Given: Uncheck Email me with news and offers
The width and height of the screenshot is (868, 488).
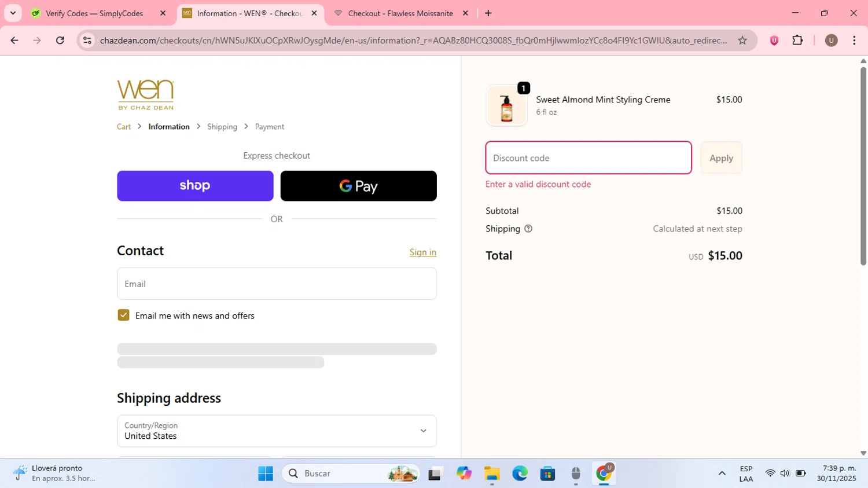Looking at the screenshot, I should tap(123, 315).
